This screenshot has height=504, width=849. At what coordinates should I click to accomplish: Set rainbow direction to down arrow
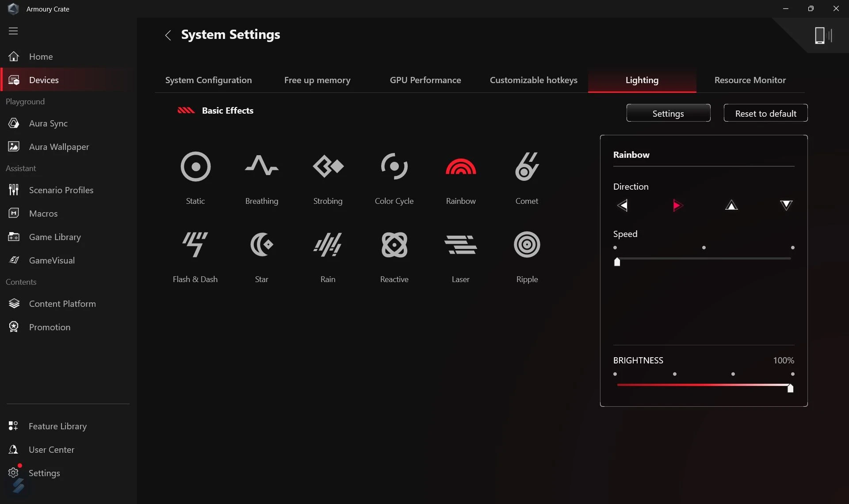[x=786, y=205]
